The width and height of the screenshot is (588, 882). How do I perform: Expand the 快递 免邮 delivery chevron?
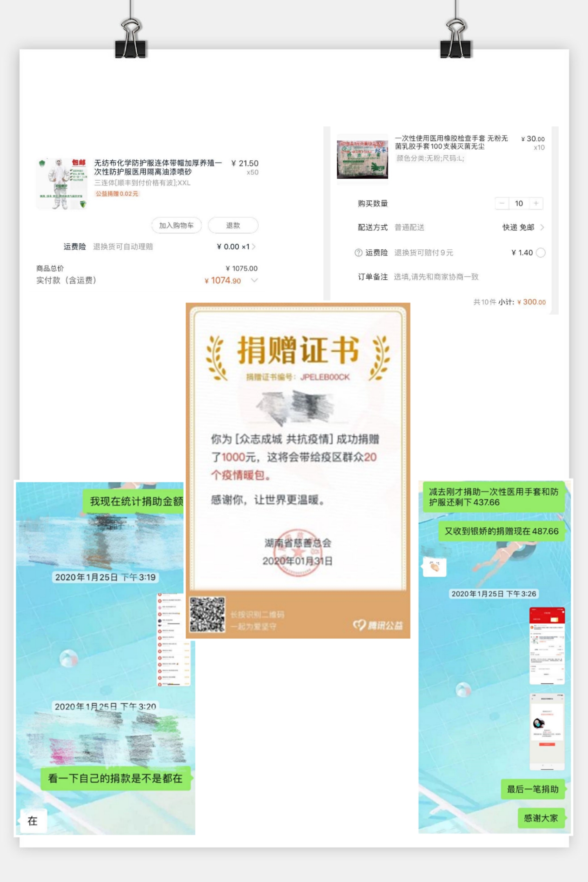coord(542,227)
